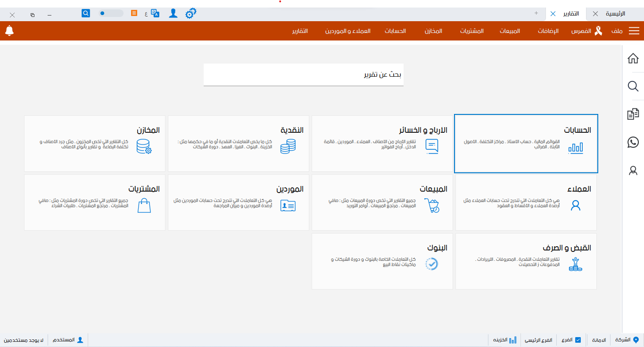
Task: Open the المخازن top menu
Action: (x=433, y=31)
